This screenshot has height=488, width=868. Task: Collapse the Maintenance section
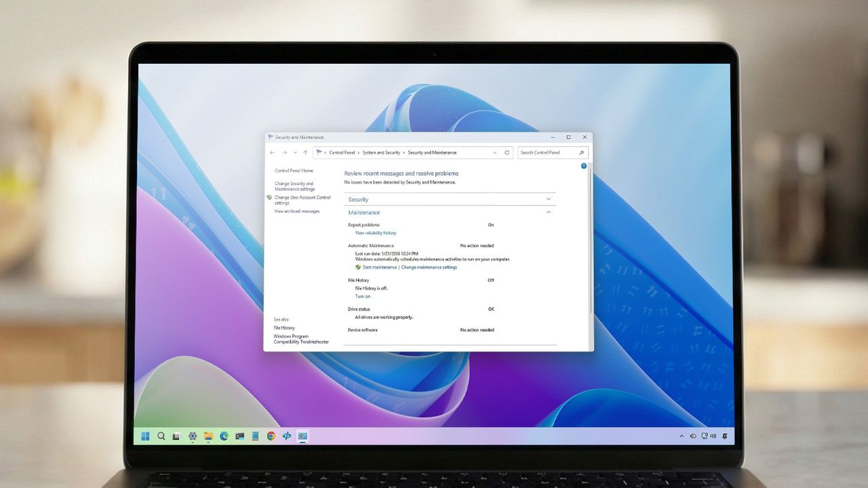[549, 212]
